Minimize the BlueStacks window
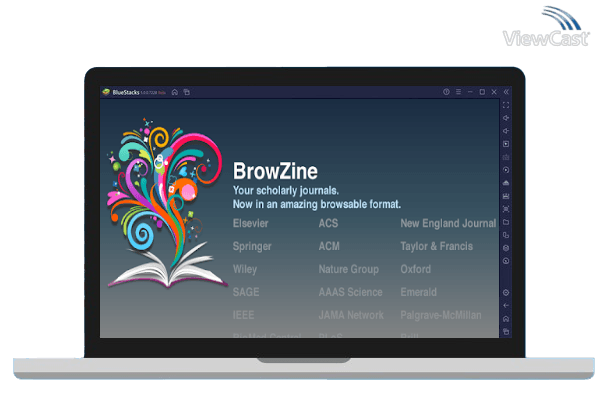The image size is (602, 414). click(470, 92)
